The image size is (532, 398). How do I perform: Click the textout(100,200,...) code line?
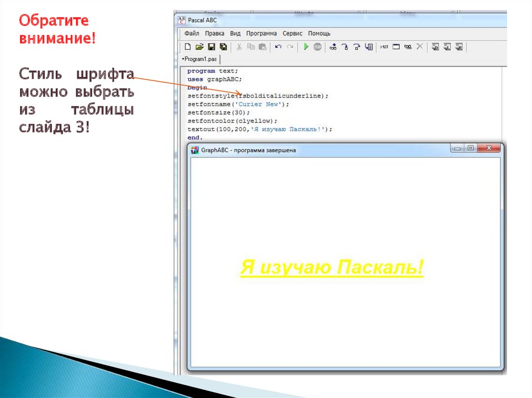click(x=260, y=129)
